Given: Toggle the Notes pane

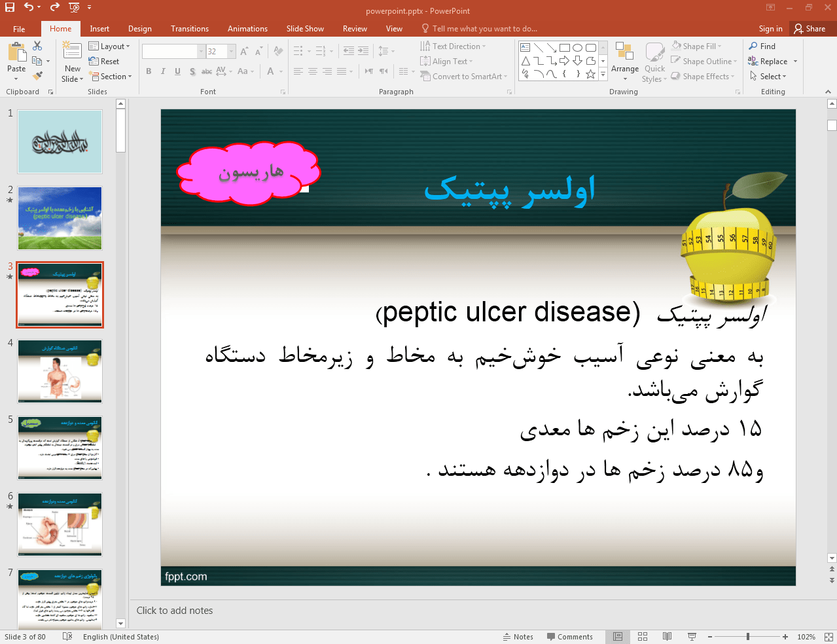Looking at the screenshot, I should (x=518, y=637).
